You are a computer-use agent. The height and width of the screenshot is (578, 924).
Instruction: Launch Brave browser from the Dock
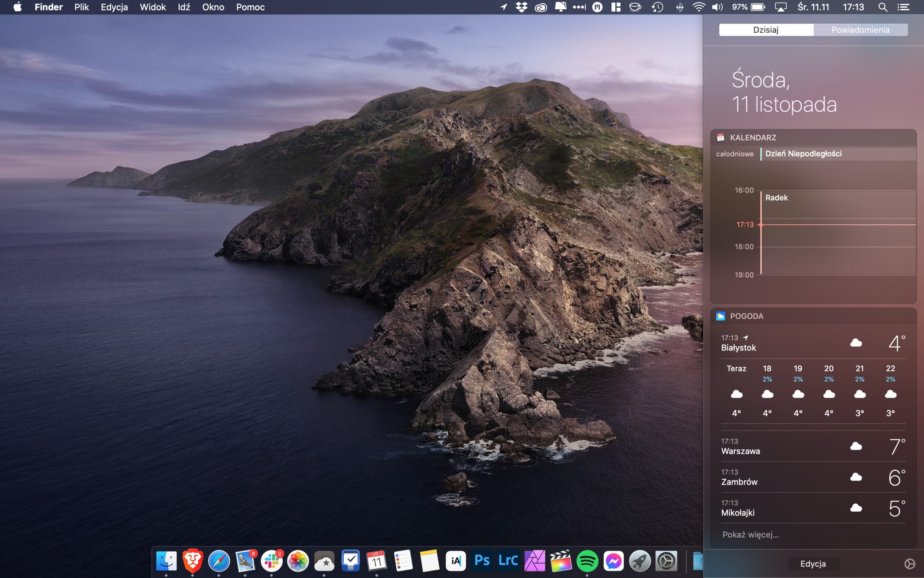point(193,561)
